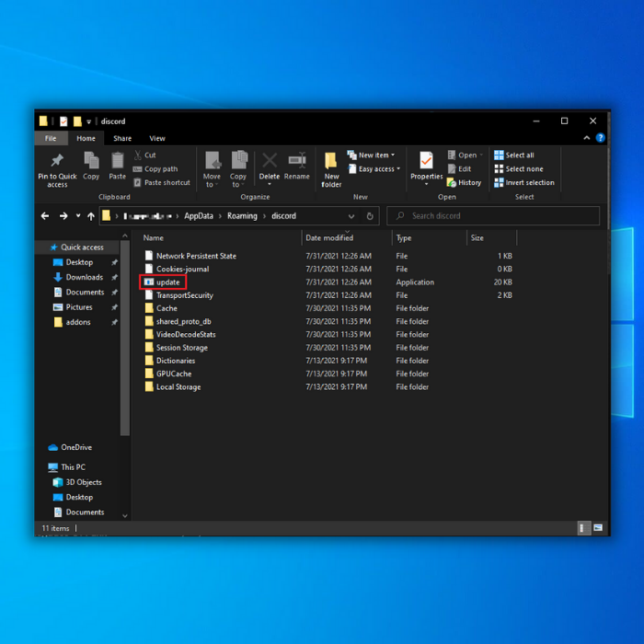Screen dimensions: 644x644
Task: Click the Open ribbon command
Action: pos(465,155)
